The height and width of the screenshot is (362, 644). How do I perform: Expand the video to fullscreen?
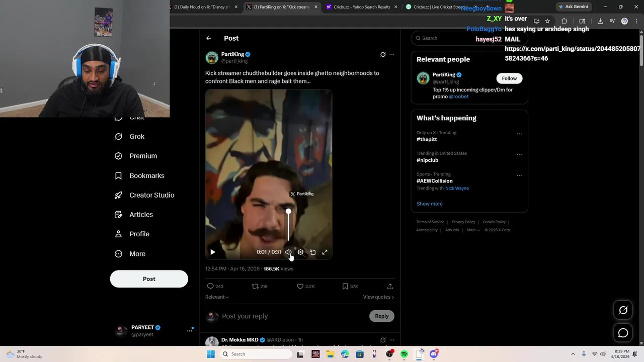coord(325,252)
